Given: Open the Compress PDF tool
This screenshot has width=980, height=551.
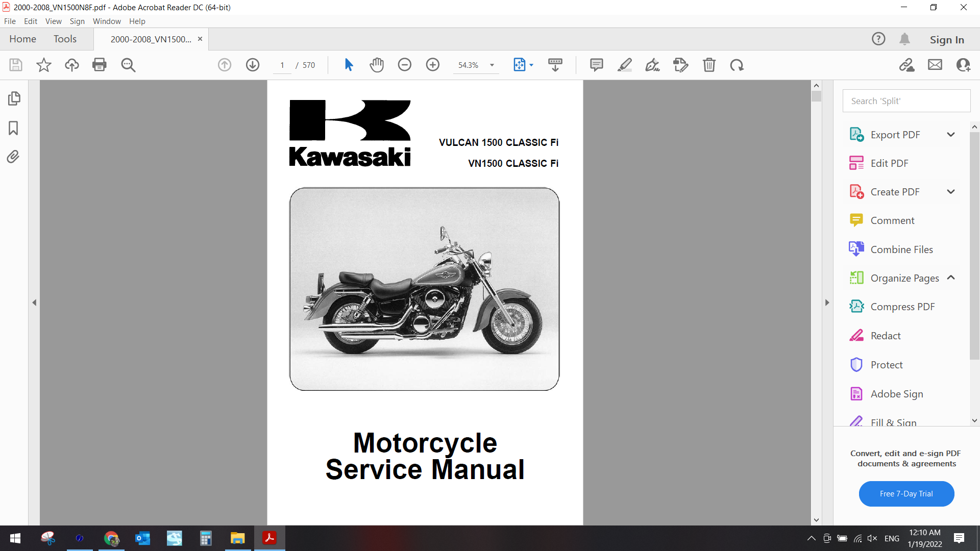Looking at the screenshot, I should [x=902, y=307].
